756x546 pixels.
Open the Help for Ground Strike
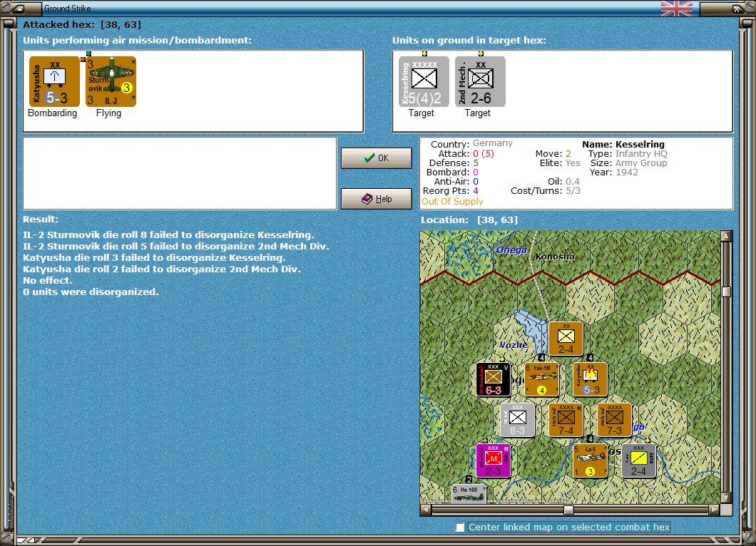pyautogui.click(x=377, y=199)
